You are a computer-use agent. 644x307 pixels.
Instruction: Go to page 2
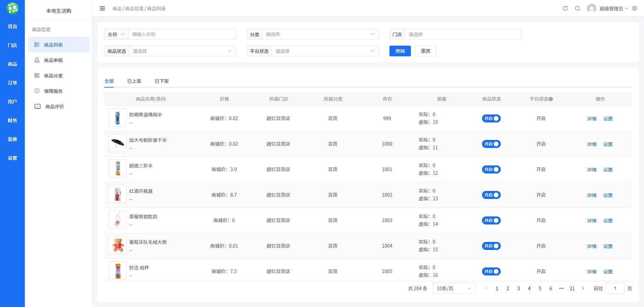pos(508,288)
